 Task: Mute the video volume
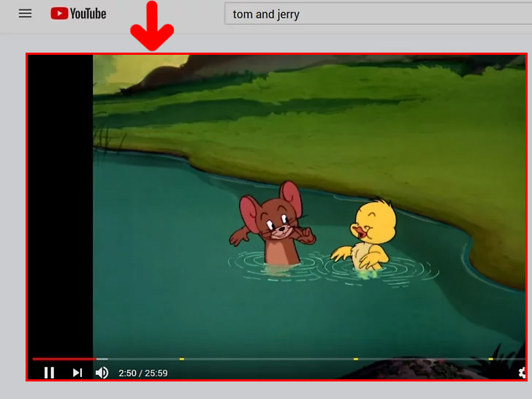tap(102, 373)
